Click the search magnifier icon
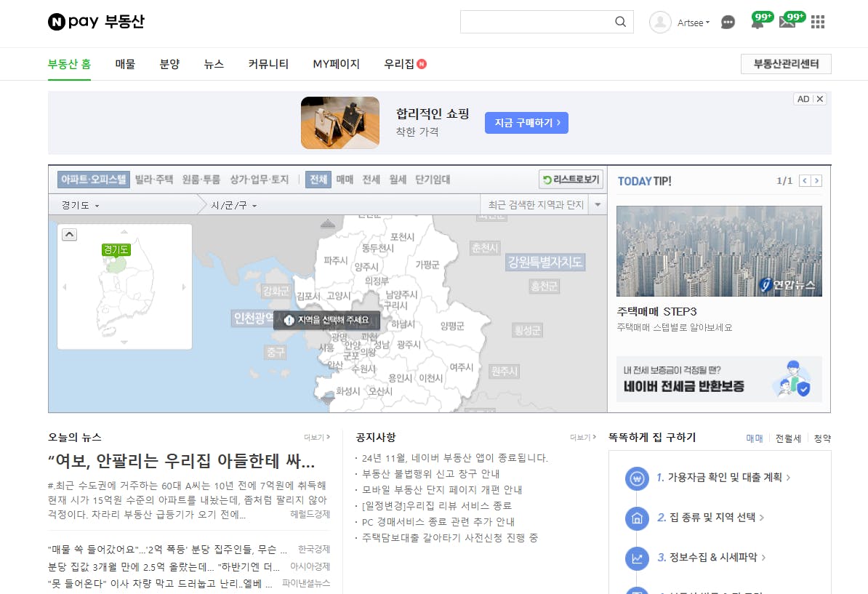The image size is (868, 594). 621,22
